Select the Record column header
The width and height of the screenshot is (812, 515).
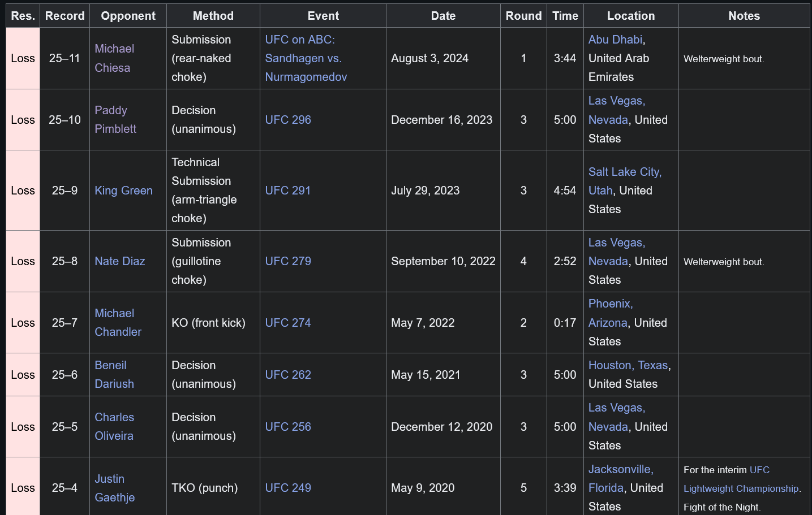tap(65, 16)
